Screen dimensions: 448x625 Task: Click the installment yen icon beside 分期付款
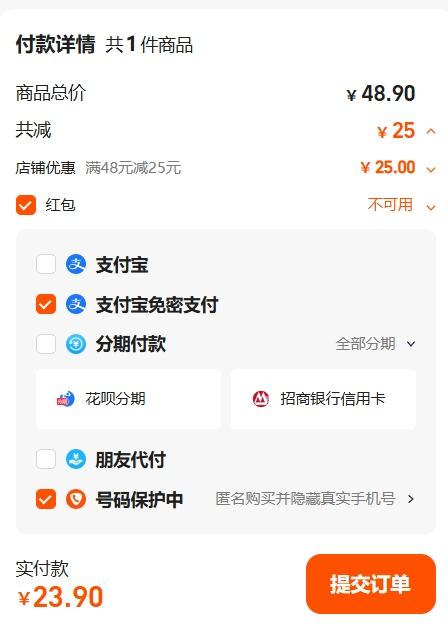[76, 344]
